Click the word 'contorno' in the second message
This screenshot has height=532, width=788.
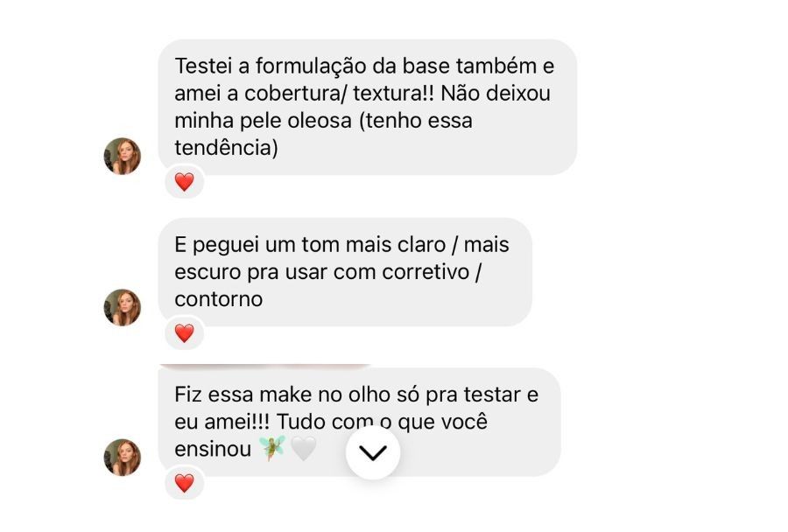(218, 298)
